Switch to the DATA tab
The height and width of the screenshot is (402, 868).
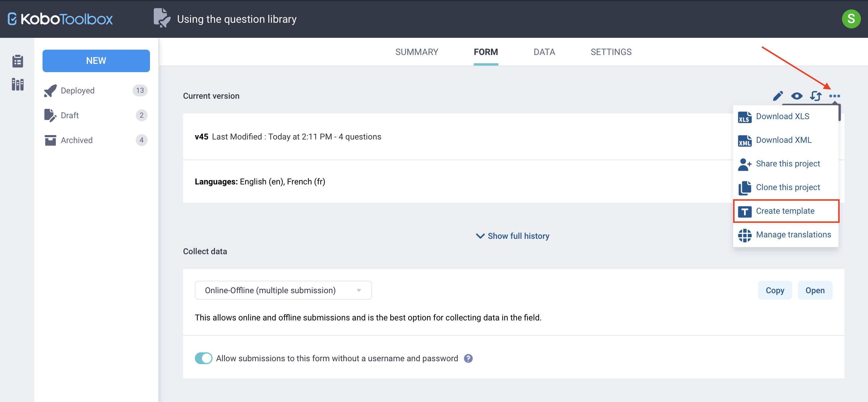tap(544, 52)
